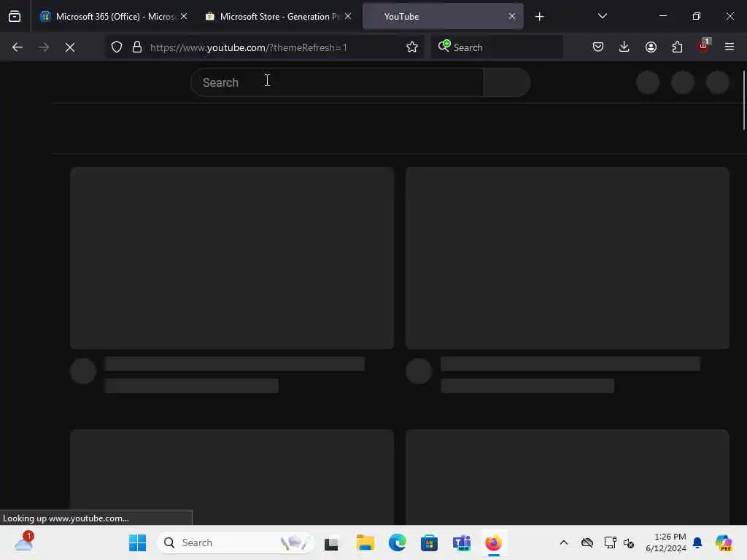Open the network status tray icon
The width and height of the screenshot is (747, 560).
pyautogui.click(x=610, y=542)
